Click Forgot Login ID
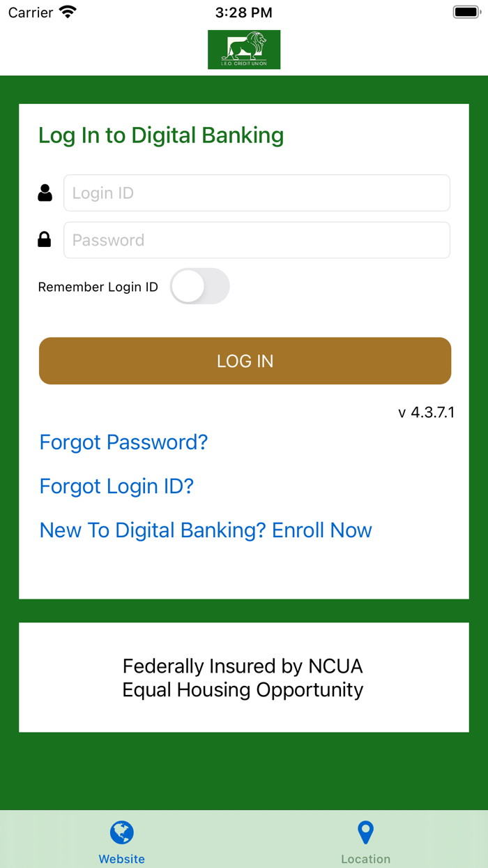 point(116,486)
